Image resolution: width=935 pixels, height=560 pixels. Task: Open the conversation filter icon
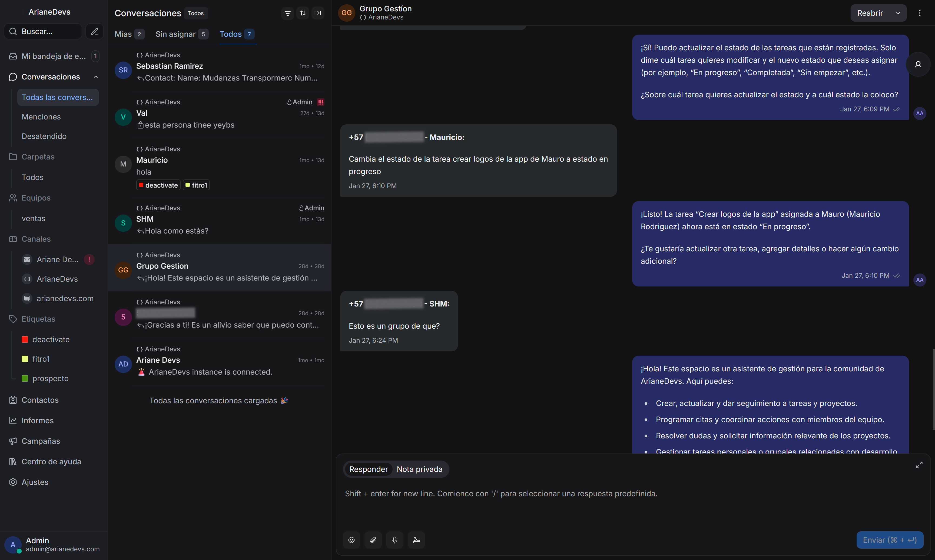287,13
